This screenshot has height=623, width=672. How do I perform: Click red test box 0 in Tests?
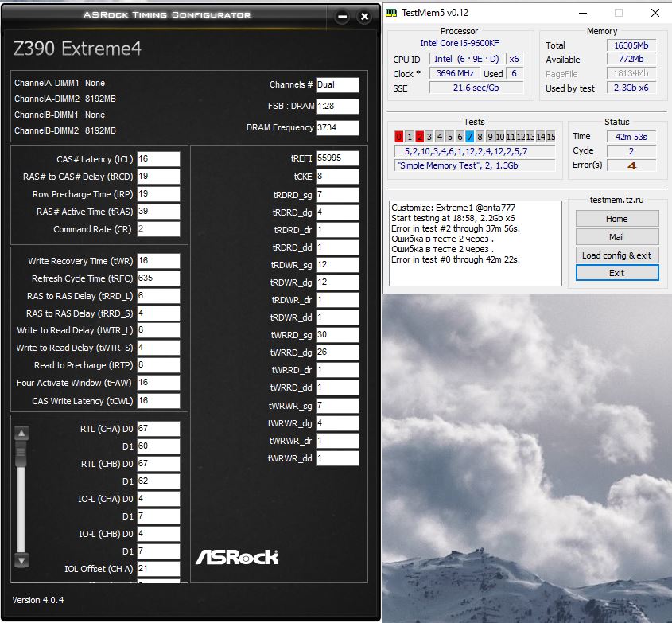(x=399, y=137)
